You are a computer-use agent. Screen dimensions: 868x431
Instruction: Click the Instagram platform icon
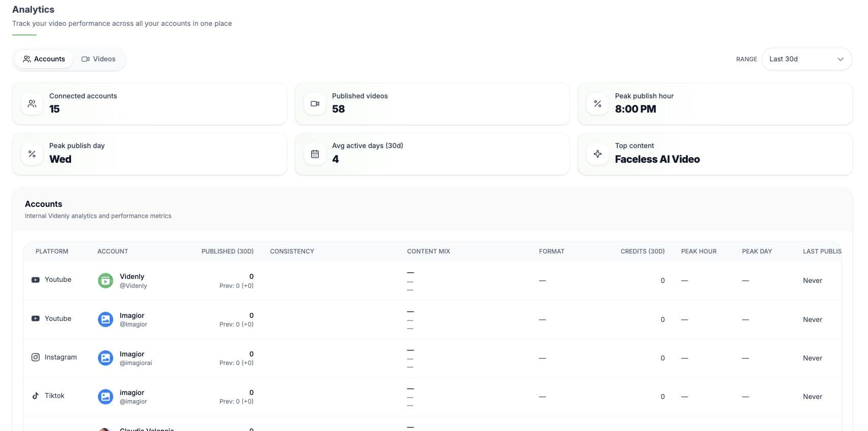[36, 357]
